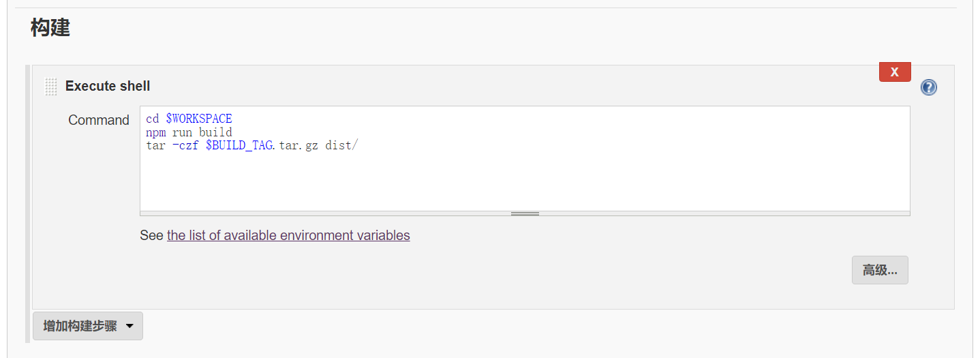
Task: Click the caret arrow on 增加构建步骤
Action: [x=130, y=327]
